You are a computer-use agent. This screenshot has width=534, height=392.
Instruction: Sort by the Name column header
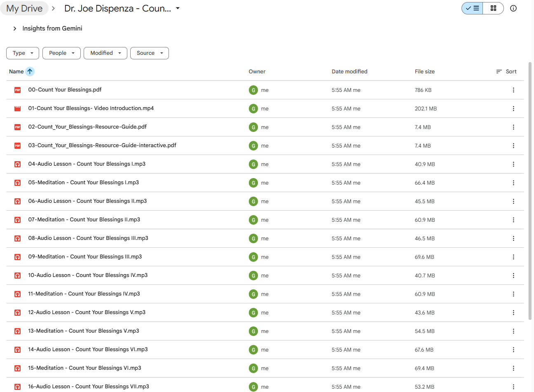click(16, 71)
